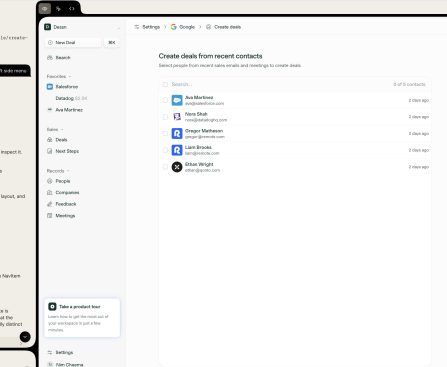This screenshot has height=367, width=447.
Task: Collapse the Favorites section
Action: (x=59, y=76)
